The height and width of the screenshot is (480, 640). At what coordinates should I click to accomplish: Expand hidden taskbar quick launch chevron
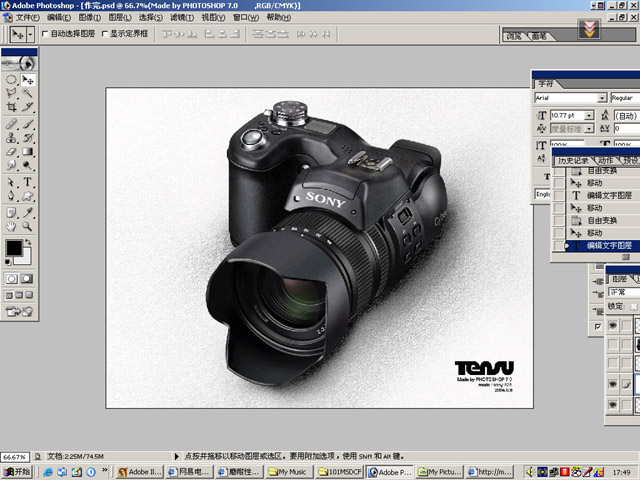tap(104, 471)
